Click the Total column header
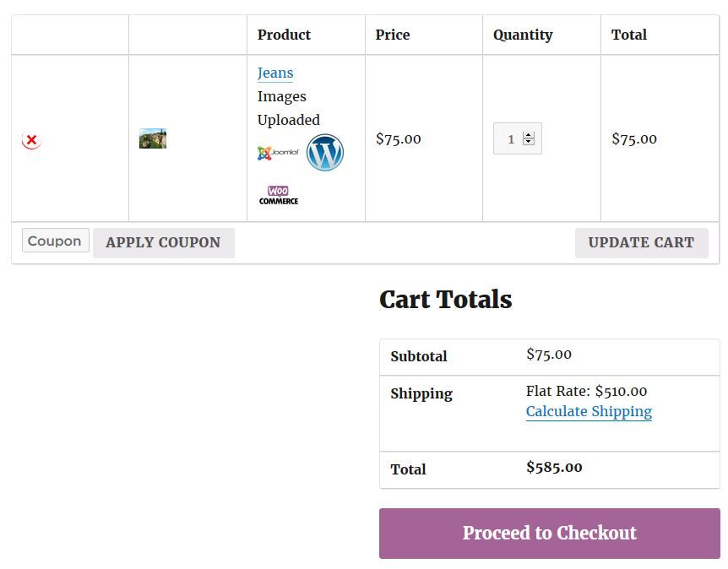This screenshot has width=728, height=569. [628, 35]
